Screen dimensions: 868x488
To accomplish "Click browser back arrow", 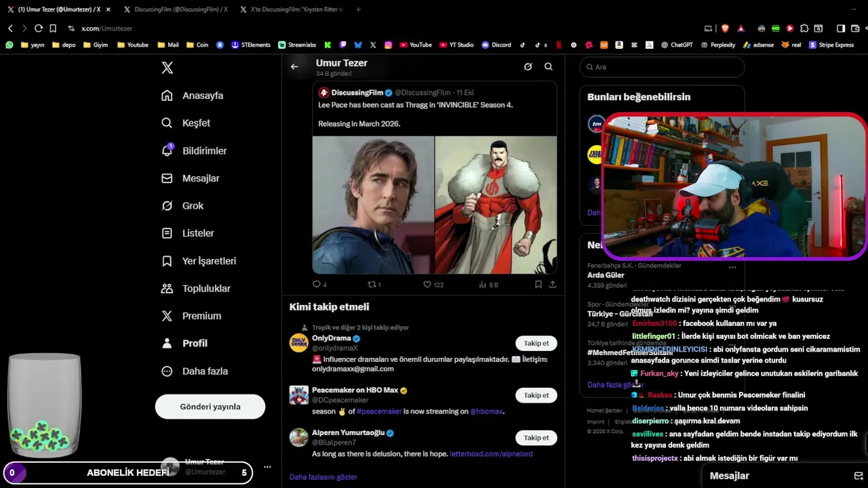I will (10, 28).
